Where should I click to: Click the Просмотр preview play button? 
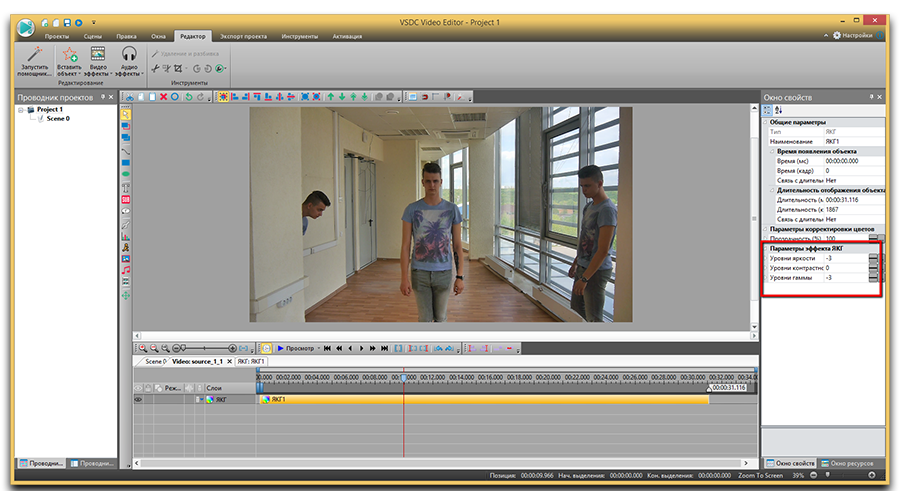click(x=296, y=348)
